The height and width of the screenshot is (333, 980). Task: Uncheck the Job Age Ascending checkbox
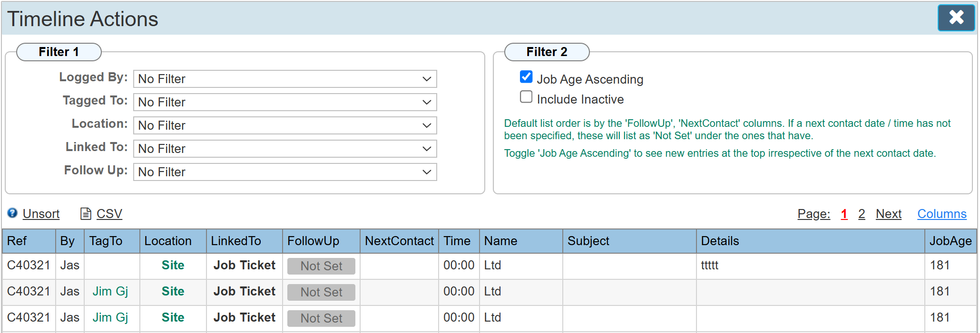click(x=526, y=77)
